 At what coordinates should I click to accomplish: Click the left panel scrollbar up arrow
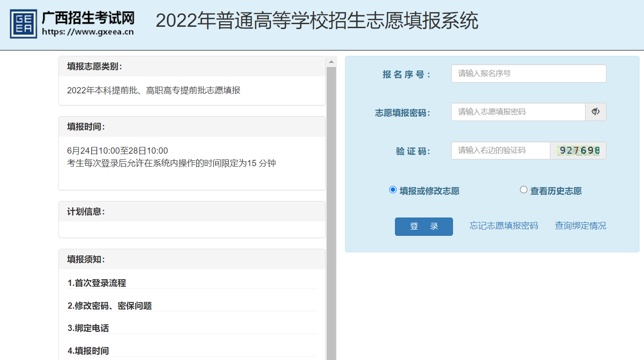click(331, 62)
